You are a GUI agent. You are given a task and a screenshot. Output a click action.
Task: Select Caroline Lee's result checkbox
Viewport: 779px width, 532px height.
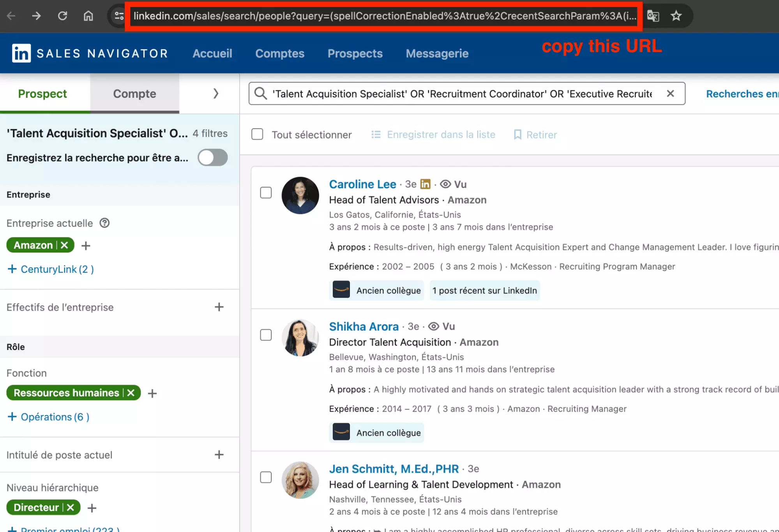tap(266, 193)
